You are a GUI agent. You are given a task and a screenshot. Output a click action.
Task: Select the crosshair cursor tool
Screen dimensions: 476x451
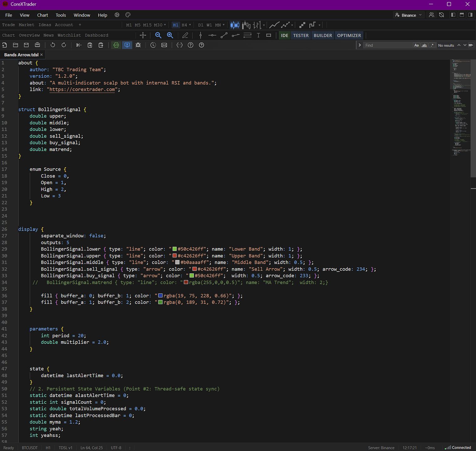143,35
